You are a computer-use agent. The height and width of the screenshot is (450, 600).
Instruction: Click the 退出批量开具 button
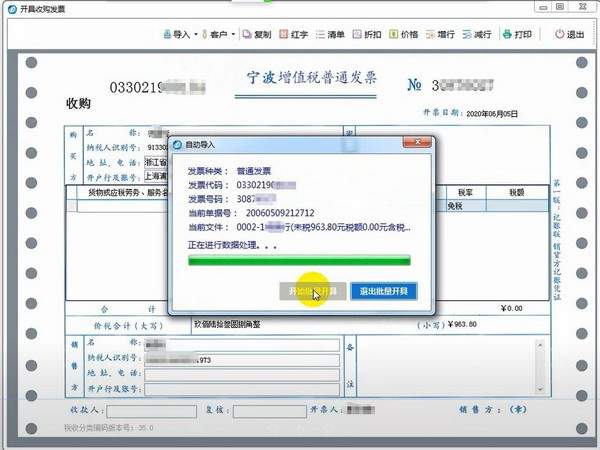tap(383, 291)
